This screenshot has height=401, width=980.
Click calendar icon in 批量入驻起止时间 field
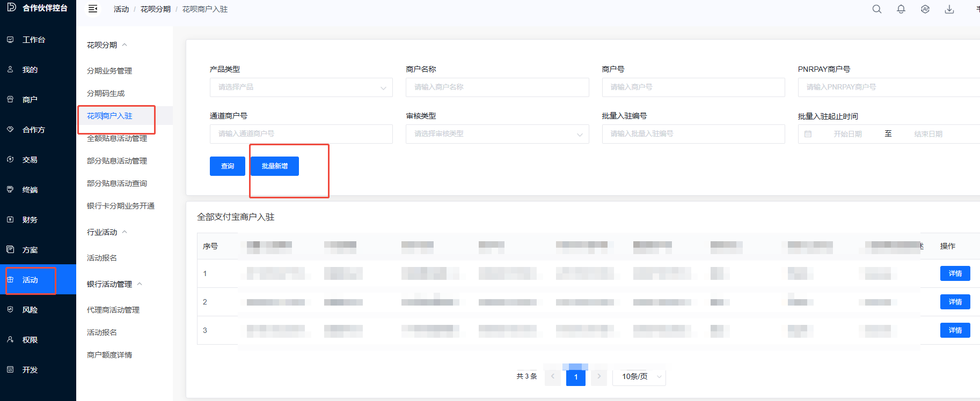click(x=808, y=134)
